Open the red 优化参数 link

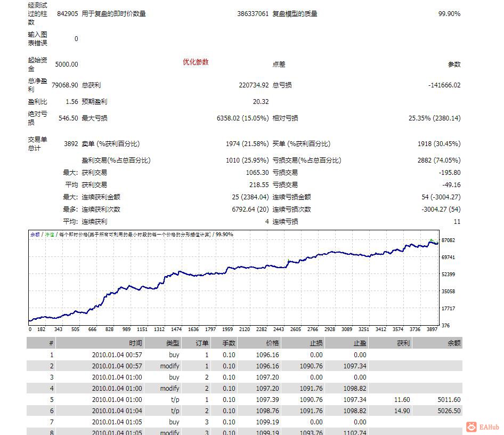(196, 62)
